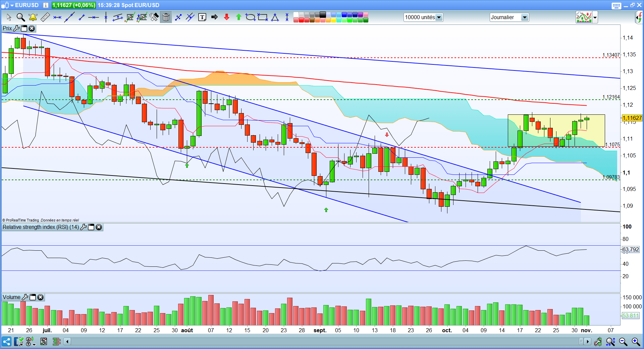The height and width of the screenshot is (349, 644).
Task: Pick the white color swatch
Action: pos(296,14)
